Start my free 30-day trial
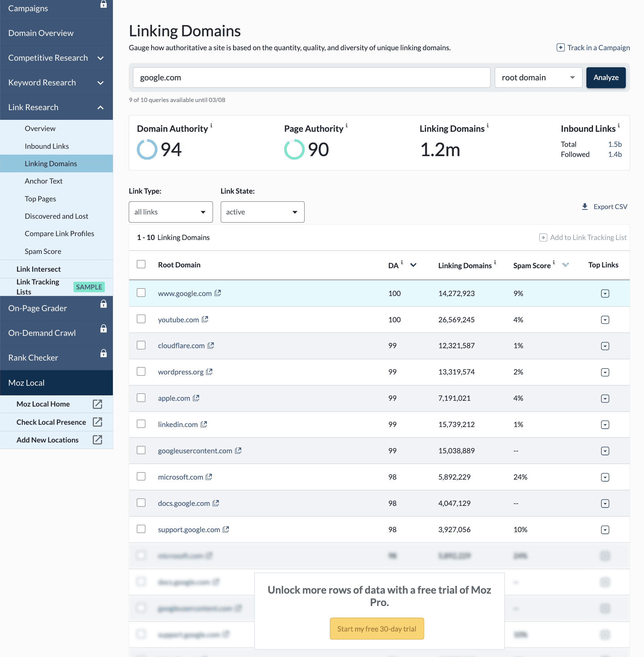This screenshot has height=657, width=644. pyautogui.click(x=377, y=628)
